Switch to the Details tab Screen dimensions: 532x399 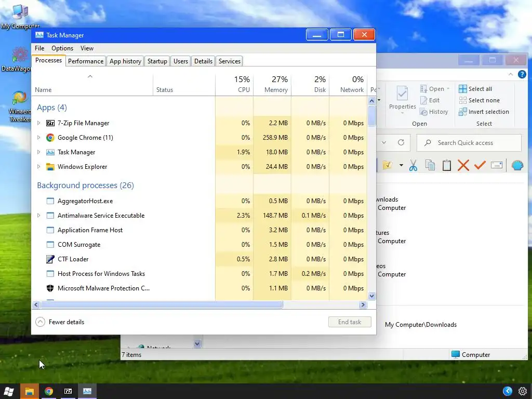203,61
